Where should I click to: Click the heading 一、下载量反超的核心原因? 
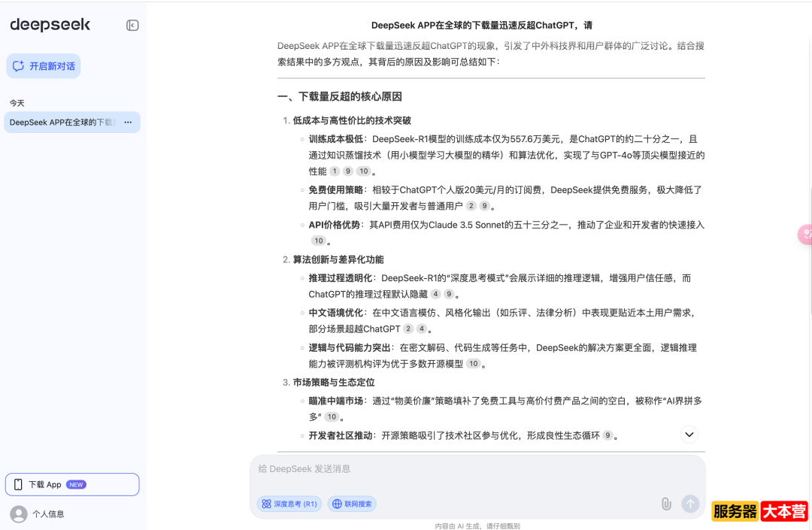pyautogui.click(x=340, y=97)
